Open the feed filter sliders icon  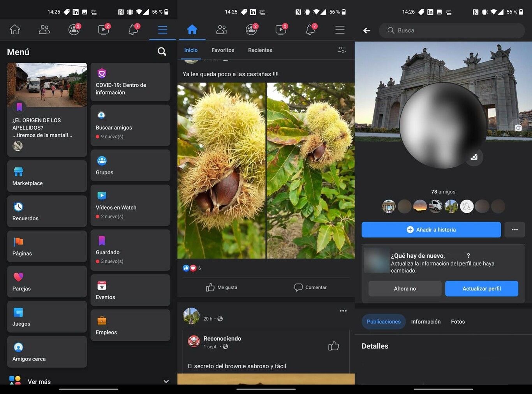(x=342, y=50)
